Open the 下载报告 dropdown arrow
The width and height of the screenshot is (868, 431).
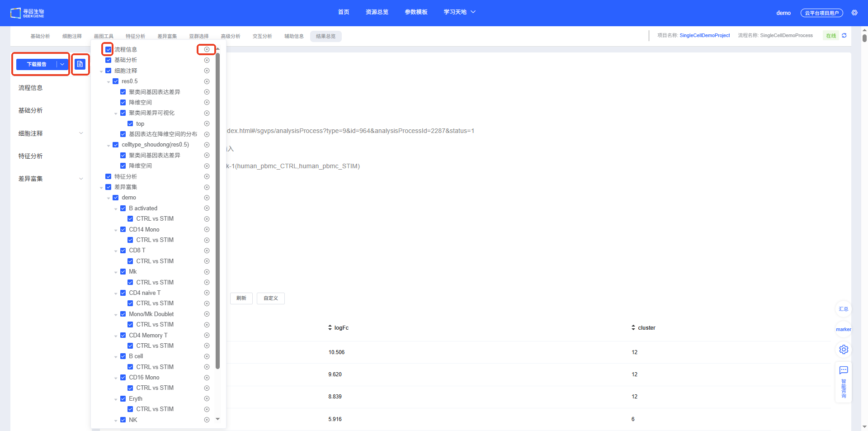[x=62, y=64]
